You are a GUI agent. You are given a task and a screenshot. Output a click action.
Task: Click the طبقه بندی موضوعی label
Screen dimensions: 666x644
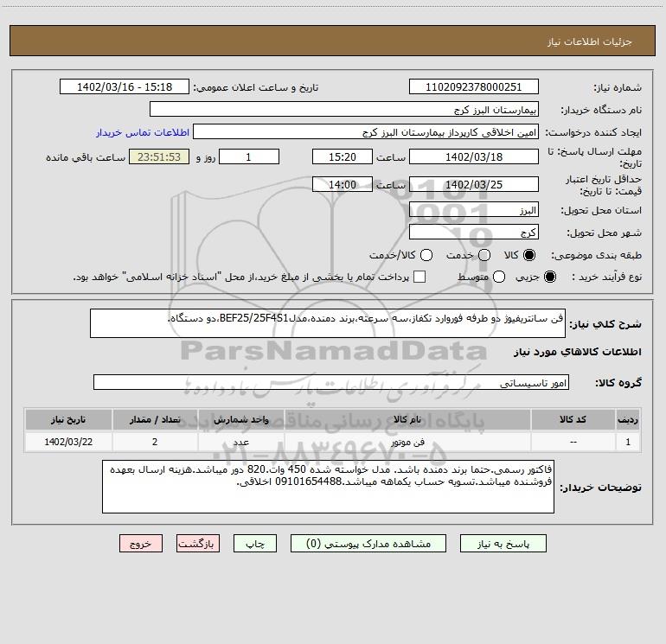coord(596,255)
